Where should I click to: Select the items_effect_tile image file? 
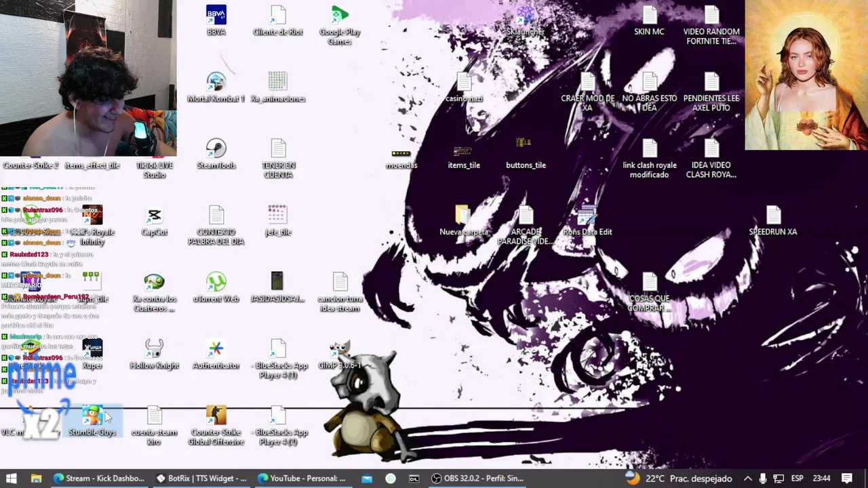point(92,165)
